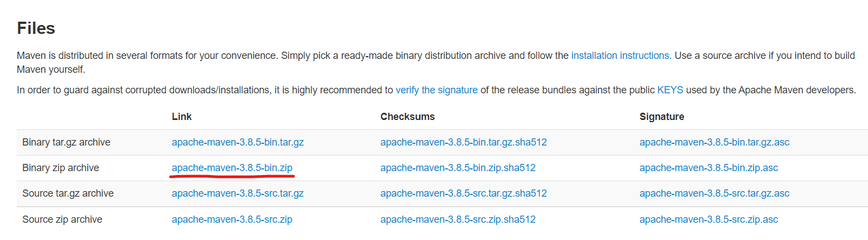The image size is (868, 240).
Task: Get the apache-maven-3.8.5-src.tar.gz.asc signature
Action: tap(714, 193)
